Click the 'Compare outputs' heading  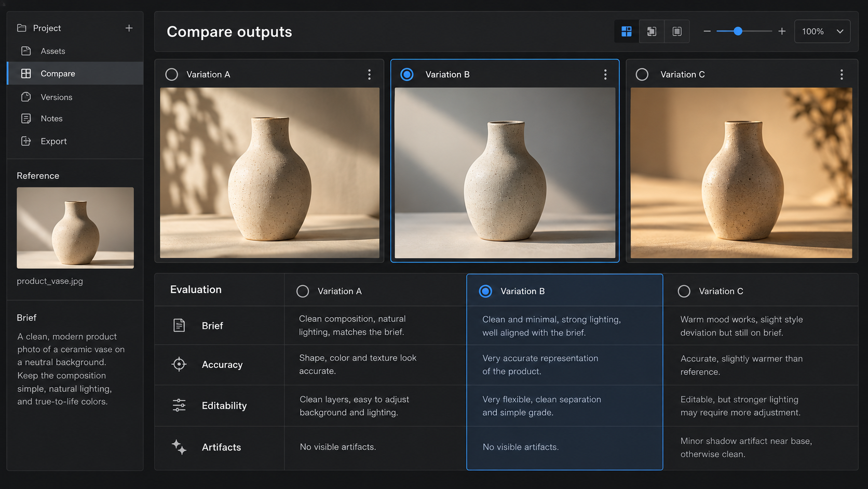coord(229,32)
